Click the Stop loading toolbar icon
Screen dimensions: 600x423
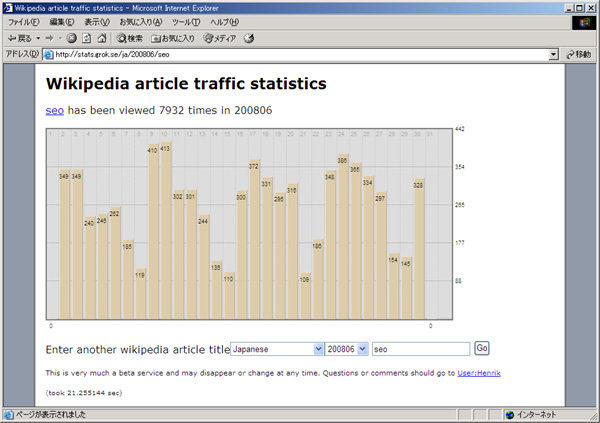[x=72, y=38]
